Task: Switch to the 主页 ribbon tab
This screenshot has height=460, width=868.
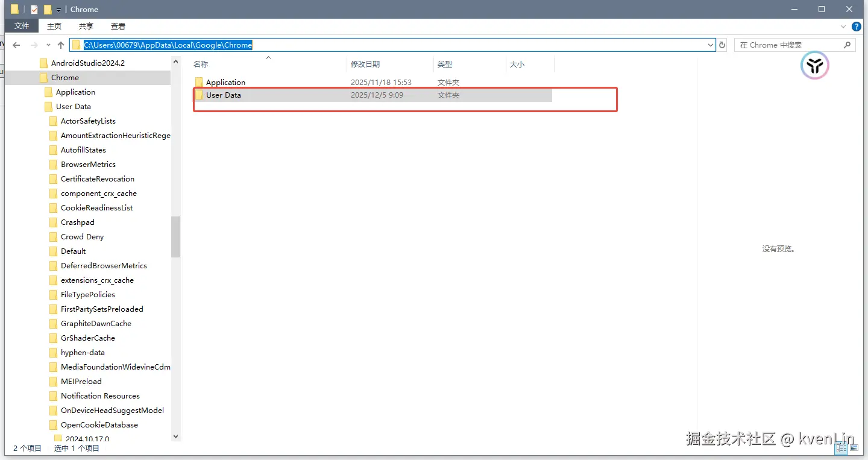Action: click(54, 26)
